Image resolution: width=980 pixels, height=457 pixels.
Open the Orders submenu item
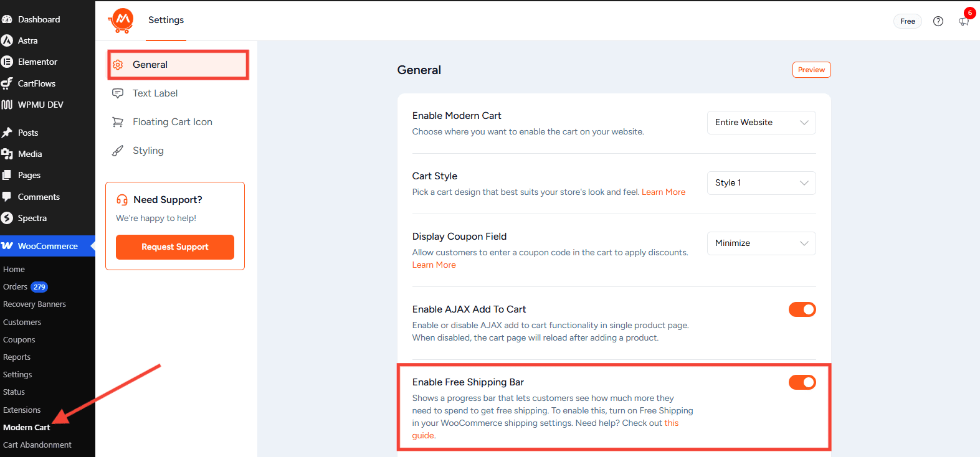tap(15, 287)
